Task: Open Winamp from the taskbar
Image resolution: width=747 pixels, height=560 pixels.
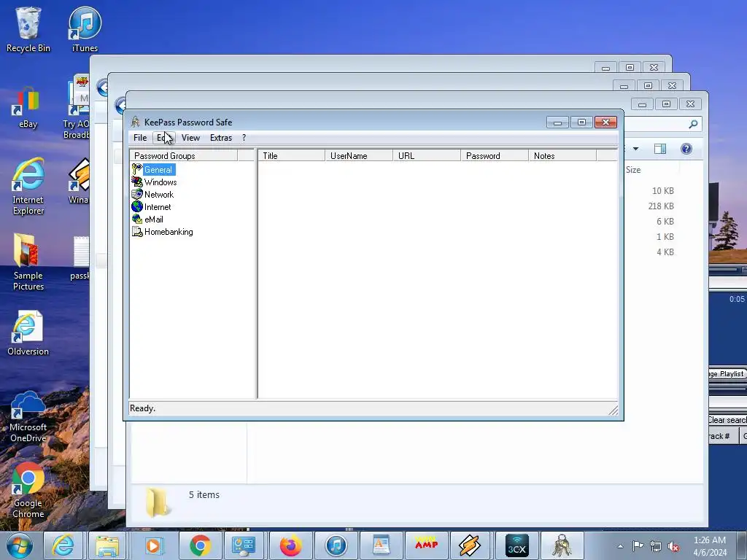Action: pyautogui.click(x=471, y=545)
